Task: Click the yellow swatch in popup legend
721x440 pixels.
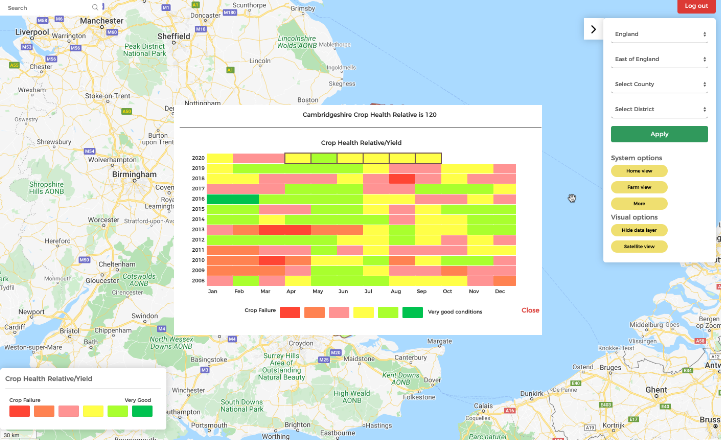Action: pyautogui.click(x=363, y=313)
